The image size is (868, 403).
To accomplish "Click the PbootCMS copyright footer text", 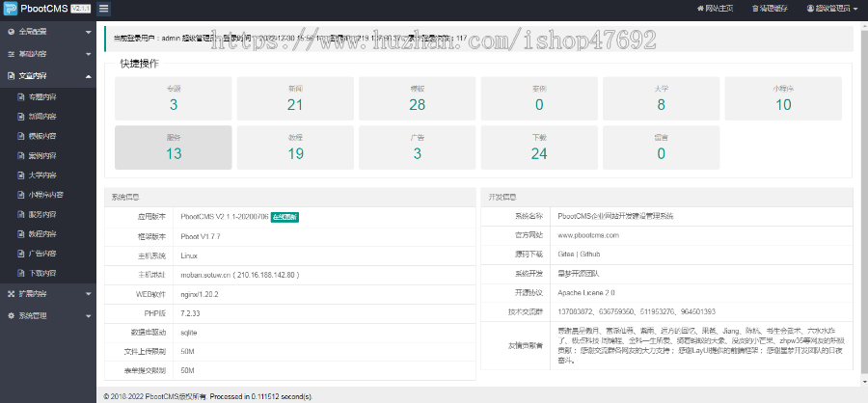I will coord(208,397).
